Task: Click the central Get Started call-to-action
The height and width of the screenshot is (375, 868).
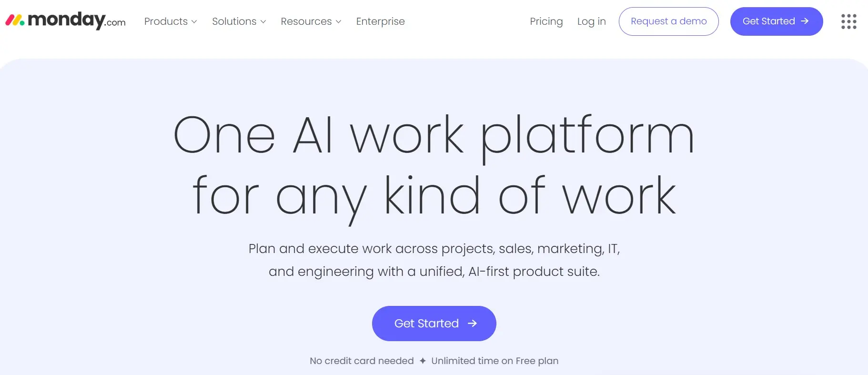Action: click(x=434, y=324)
